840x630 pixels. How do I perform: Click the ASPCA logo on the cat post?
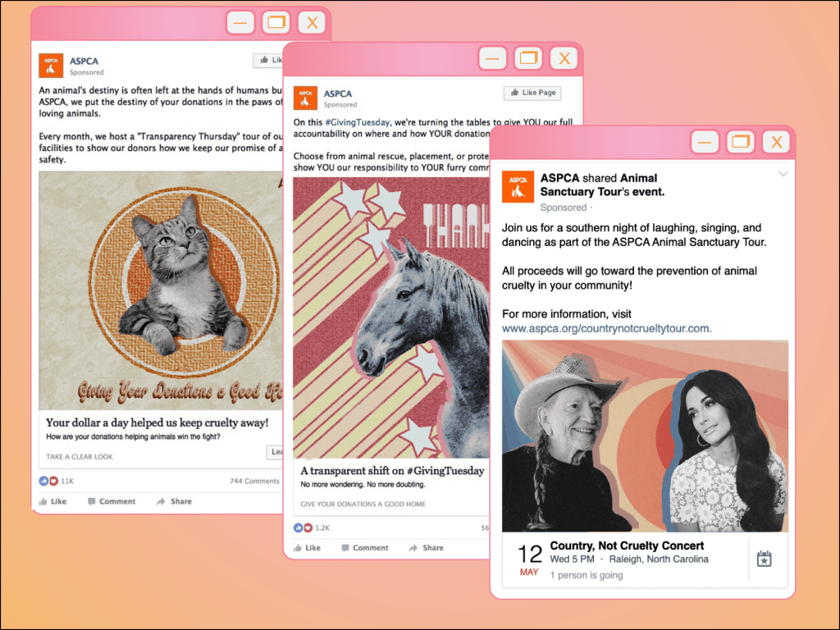click(x=51, y=66)
